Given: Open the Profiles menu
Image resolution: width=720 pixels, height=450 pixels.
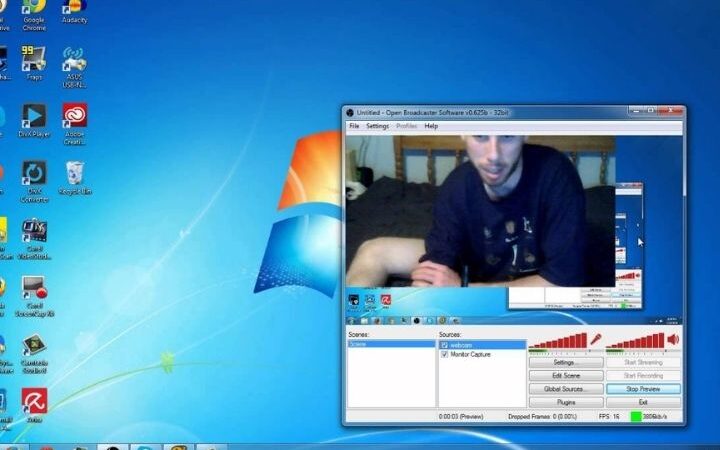Looking at the screenshot, I should pos(406,126).
